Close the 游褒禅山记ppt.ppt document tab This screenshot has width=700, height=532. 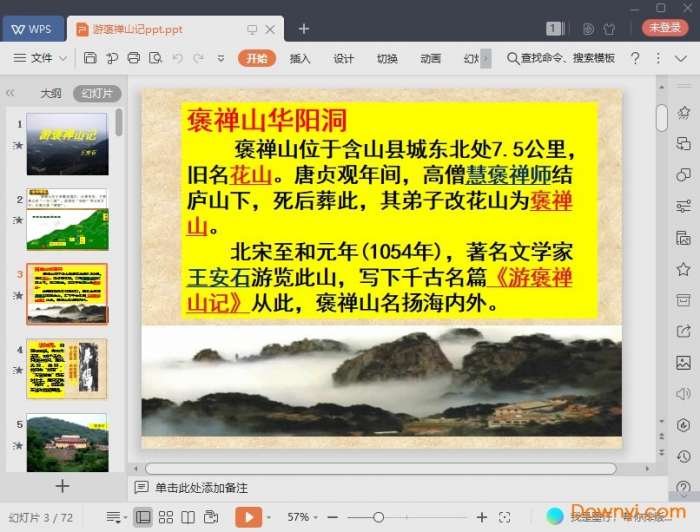pyautogui.click(x=270, y=29)
